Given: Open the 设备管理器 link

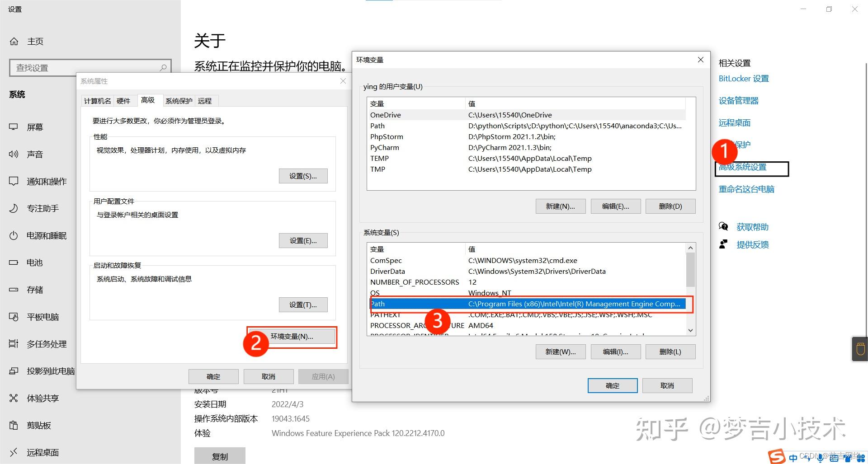Looking at the screenshot, I should pyautogui.click(x=738, y=100).
